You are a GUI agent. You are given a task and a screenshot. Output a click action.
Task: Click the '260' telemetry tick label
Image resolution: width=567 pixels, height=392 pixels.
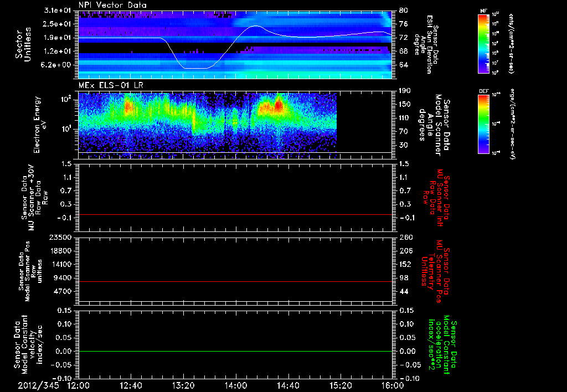click(x=406, y=237)
